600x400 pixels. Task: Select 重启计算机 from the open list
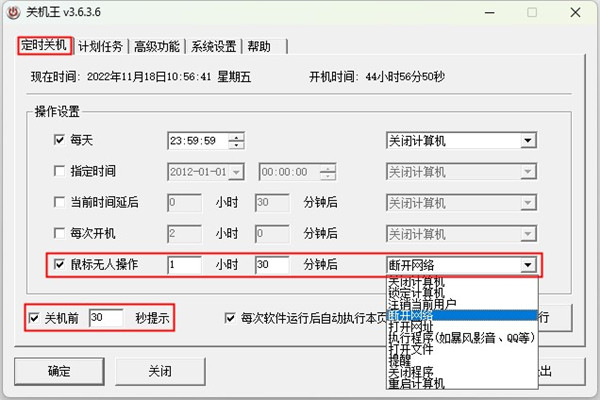[462, 383]
